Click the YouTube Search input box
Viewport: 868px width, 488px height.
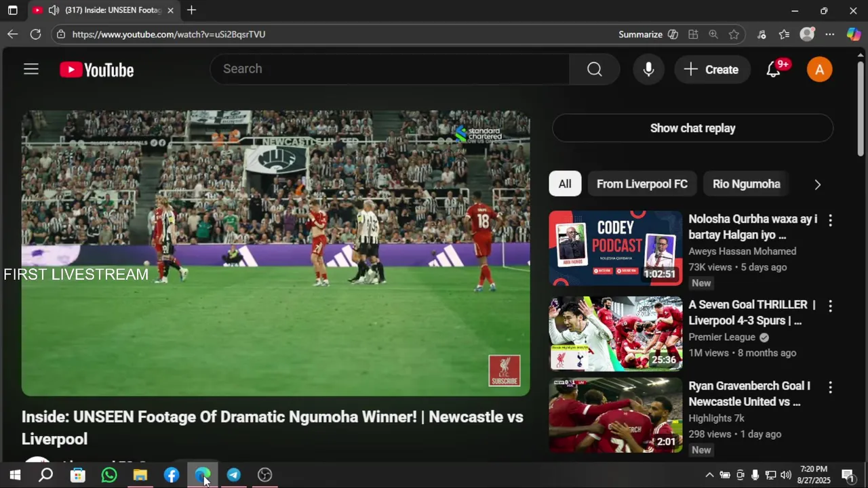point(390,69)
